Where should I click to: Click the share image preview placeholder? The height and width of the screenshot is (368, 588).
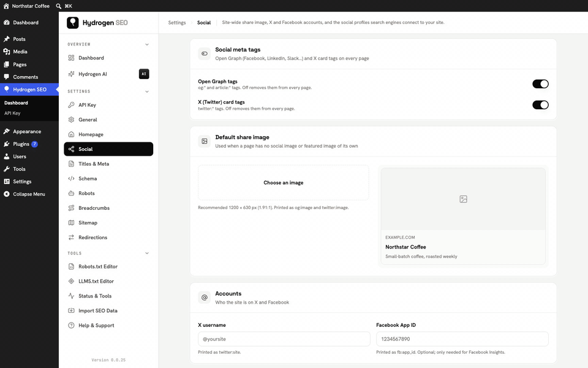click(463, 199)
